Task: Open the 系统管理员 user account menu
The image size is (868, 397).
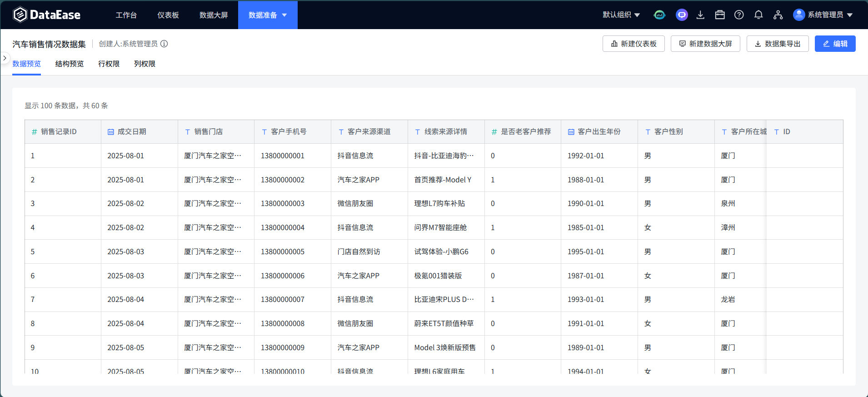Action: coord(823,15)
